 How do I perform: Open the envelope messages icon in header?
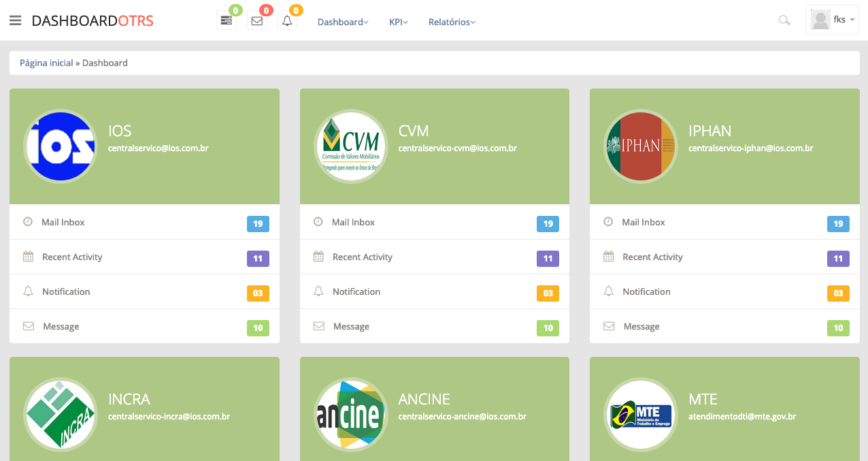[x=257, y=21]
